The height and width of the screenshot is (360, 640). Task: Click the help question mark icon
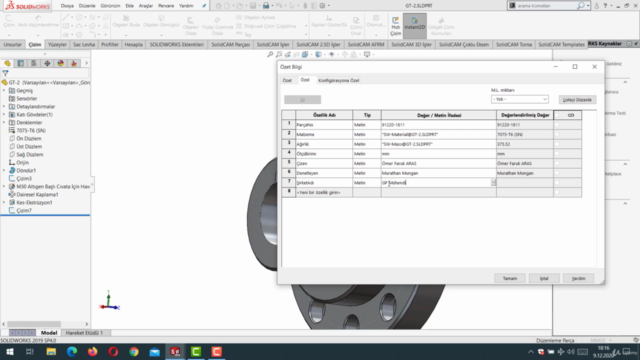606,6
